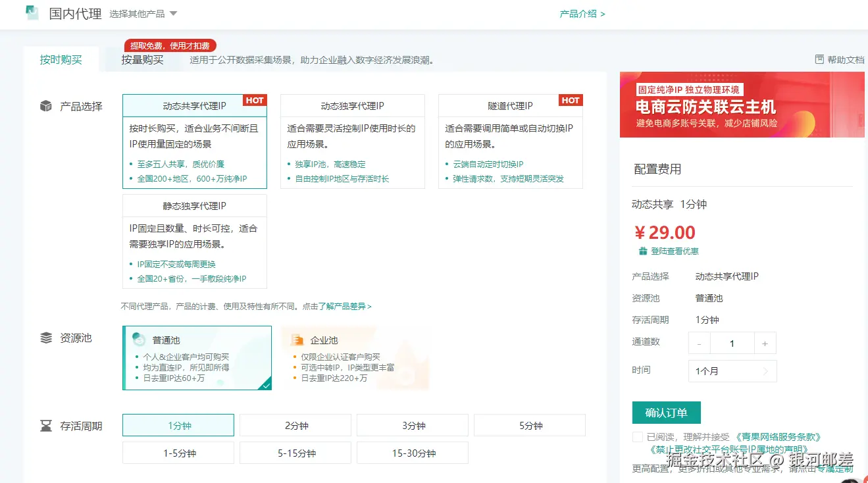
Task: Select the 动态独享代理IP product card
Action: coord(353,141)
